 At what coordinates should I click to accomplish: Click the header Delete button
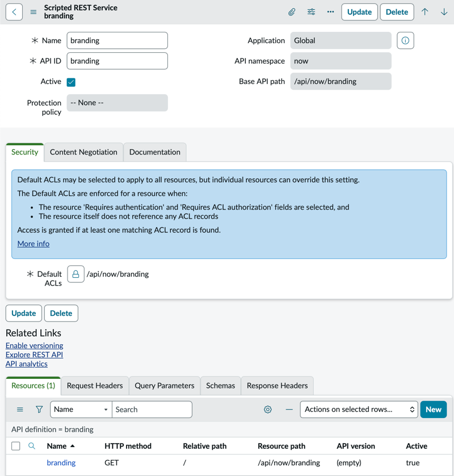pos(397,12)
